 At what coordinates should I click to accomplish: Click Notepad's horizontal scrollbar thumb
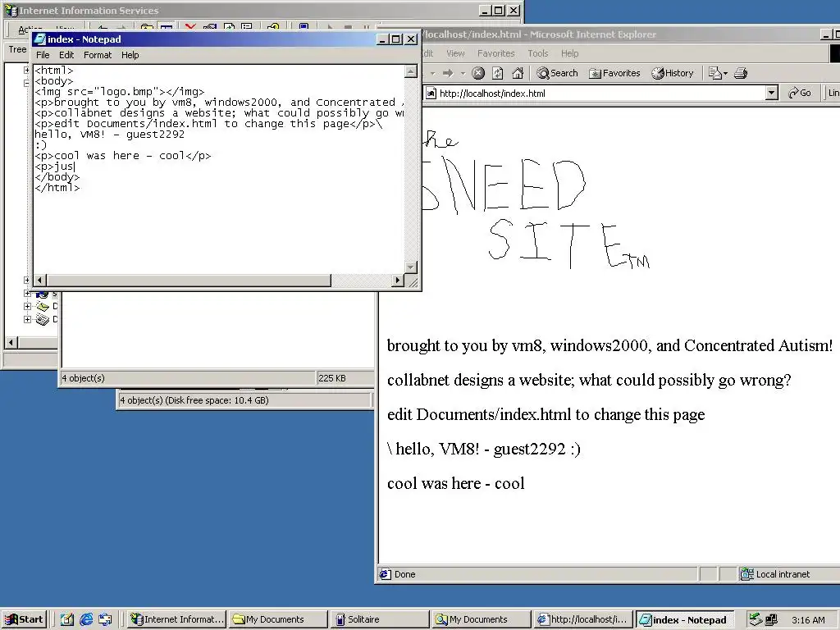tap(189, 280)
